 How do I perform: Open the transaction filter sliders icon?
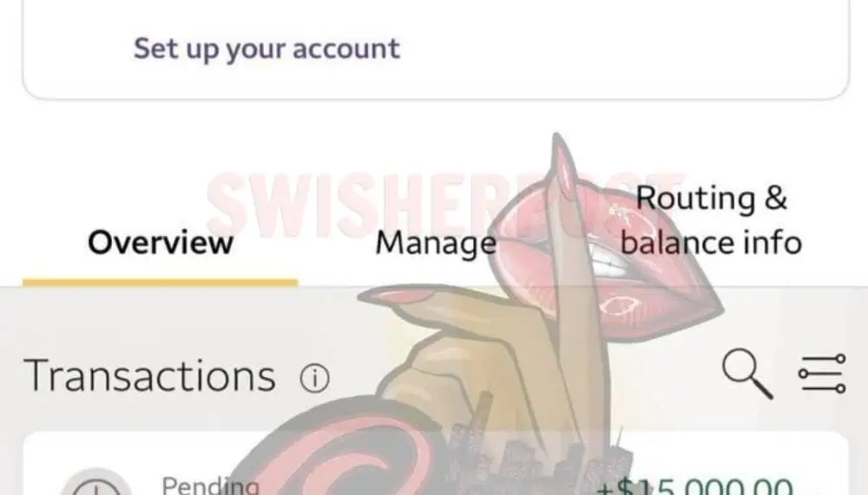(x=822, y=373)
